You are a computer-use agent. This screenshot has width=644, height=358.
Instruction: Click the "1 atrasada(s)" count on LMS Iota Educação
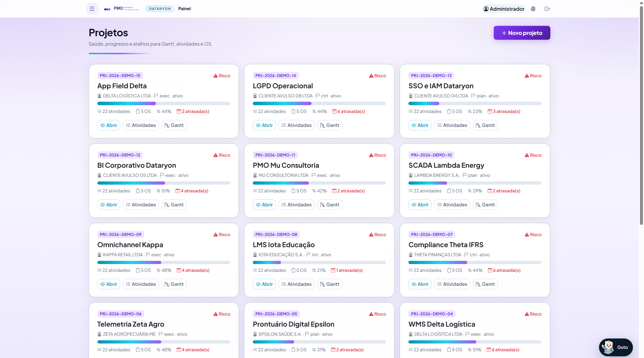(x=347, y=270)
